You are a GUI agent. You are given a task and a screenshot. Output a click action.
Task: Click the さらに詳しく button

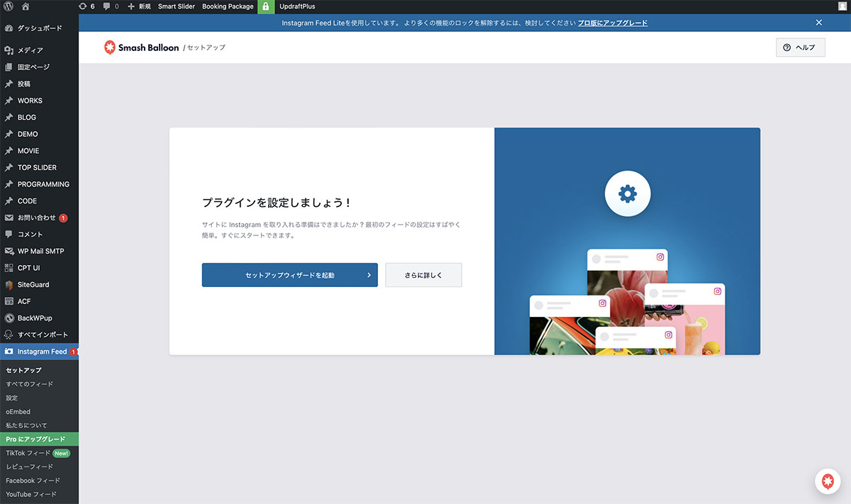pos(423,275)
